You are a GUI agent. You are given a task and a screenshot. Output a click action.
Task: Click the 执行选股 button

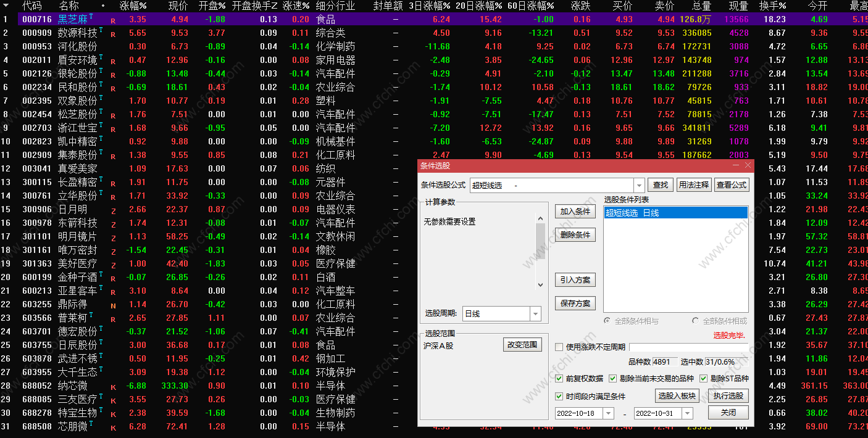point(728,396)
